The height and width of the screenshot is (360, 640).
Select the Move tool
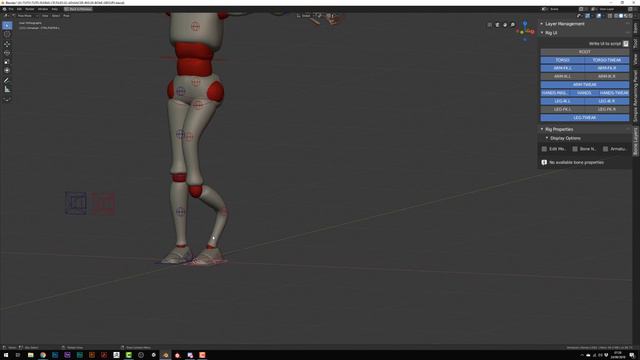[x=7, y=44]
